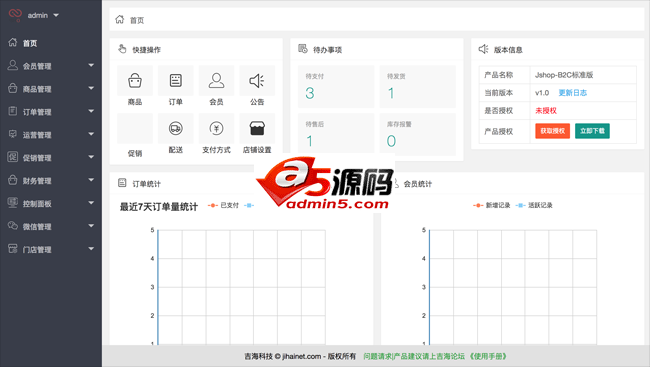Viewport: 650px width, 367px height.
Task: Open the 更新日志 link
Action: tap(572, 93)
